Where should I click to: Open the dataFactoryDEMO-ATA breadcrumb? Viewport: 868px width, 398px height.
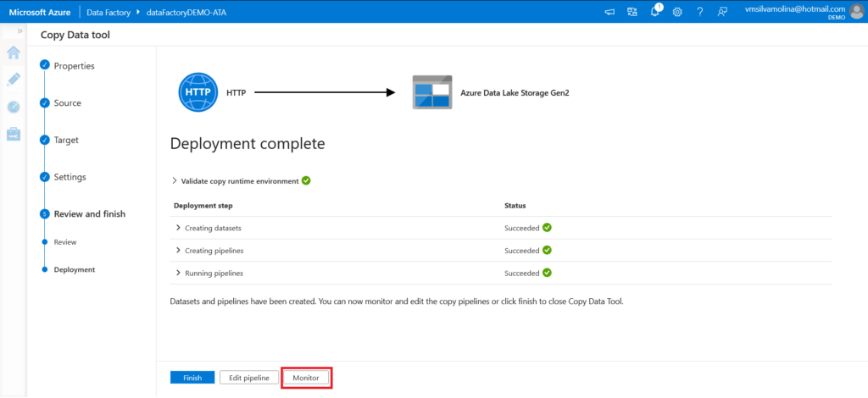(x=186, y=12)
